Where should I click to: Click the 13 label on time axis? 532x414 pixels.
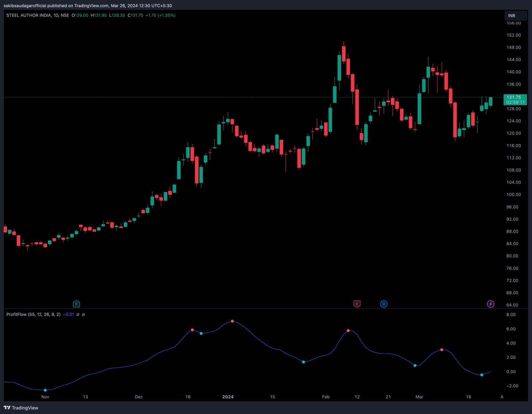85,397
